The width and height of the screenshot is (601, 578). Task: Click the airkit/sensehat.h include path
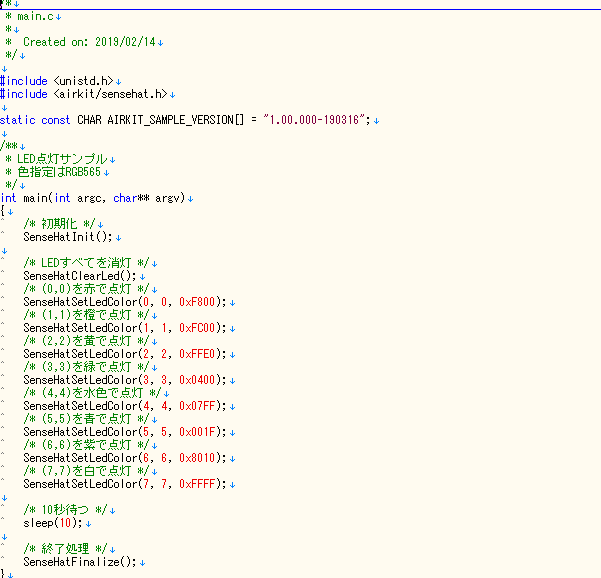coord(110,94)
